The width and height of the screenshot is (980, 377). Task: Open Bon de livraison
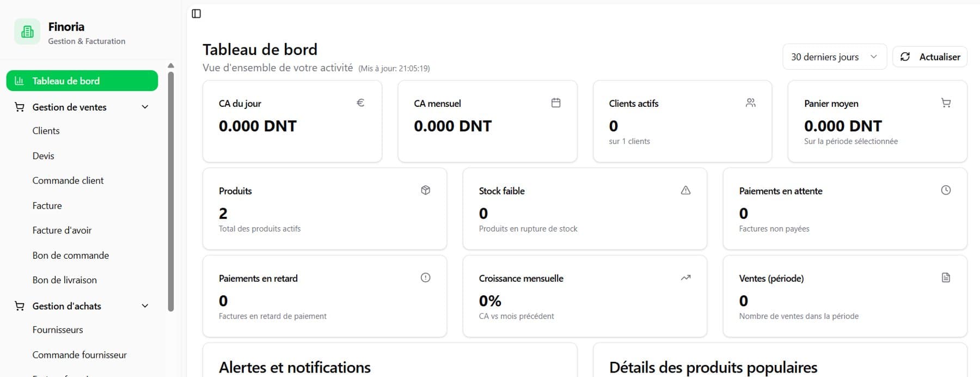(65, 280)
